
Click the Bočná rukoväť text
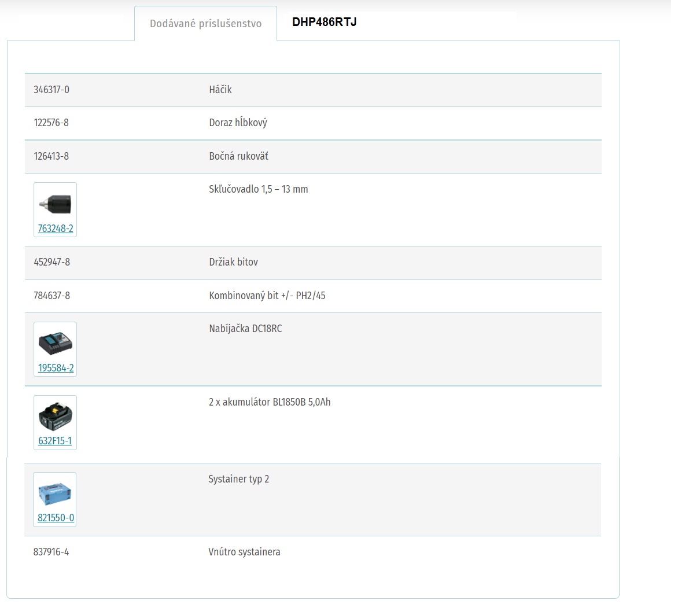point(238,156)
